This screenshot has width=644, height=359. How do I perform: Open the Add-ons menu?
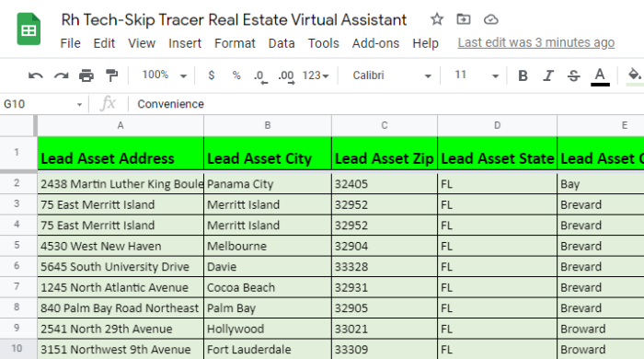(375, 43)
